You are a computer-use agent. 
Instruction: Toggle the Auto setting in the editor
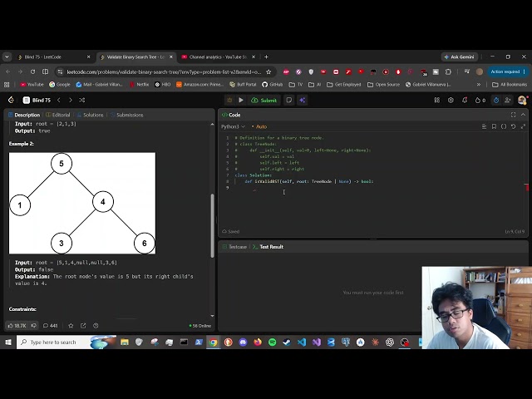[259, 126]
